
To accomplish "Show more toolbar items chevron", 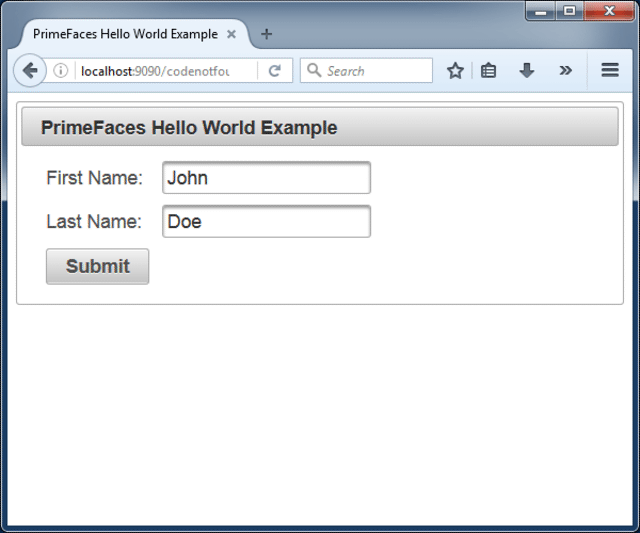I will pos(565,71).
